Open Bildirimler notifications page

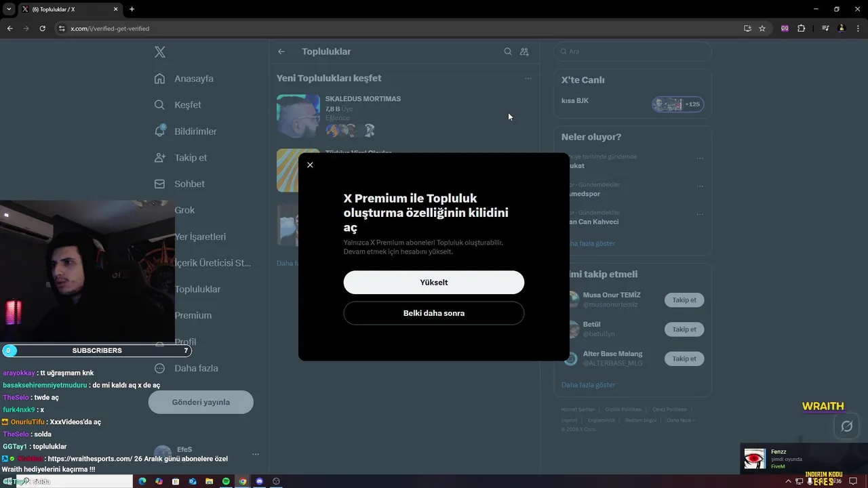(x=195, y=131)
